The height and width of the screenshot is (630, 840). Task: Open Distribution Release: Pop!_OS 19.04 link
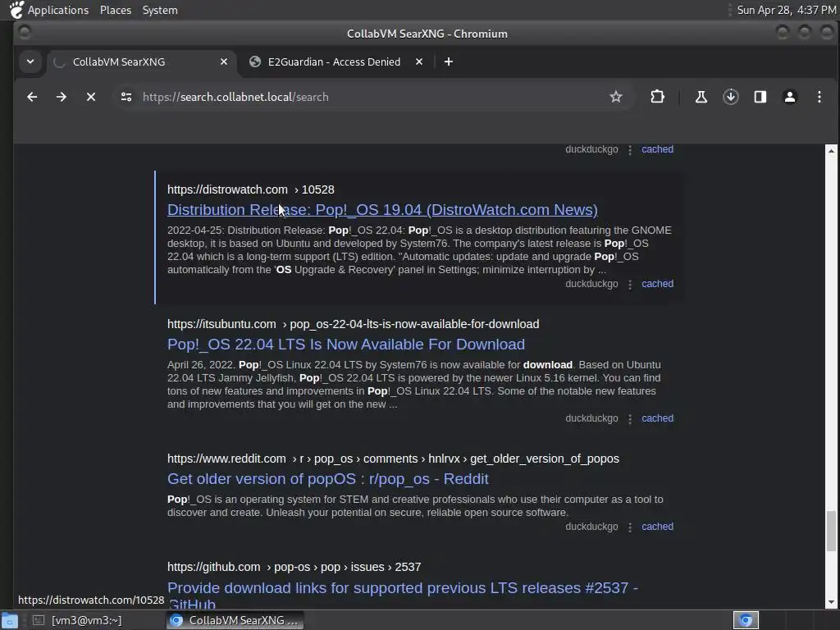[382, 209]
